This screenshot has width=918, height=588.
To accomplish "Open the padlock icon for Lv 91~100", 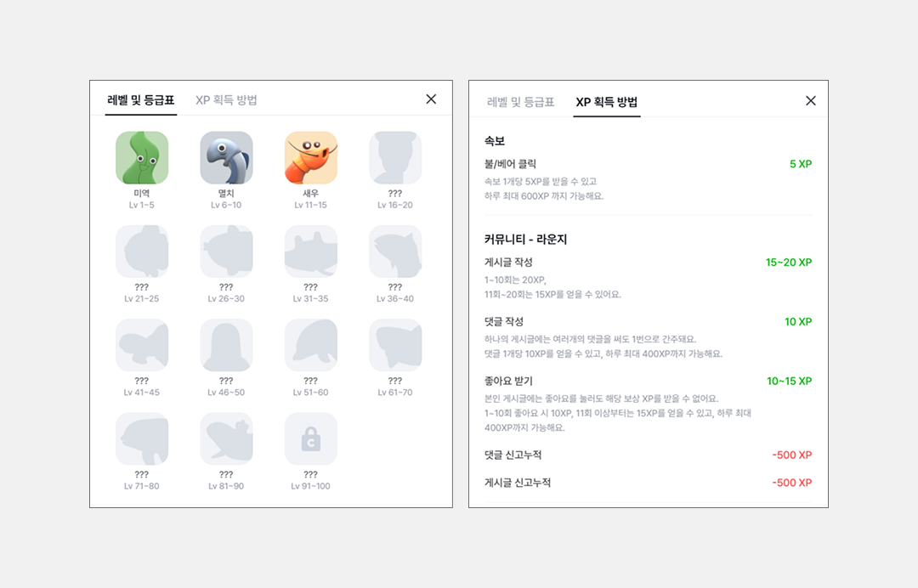I will 311,438.
